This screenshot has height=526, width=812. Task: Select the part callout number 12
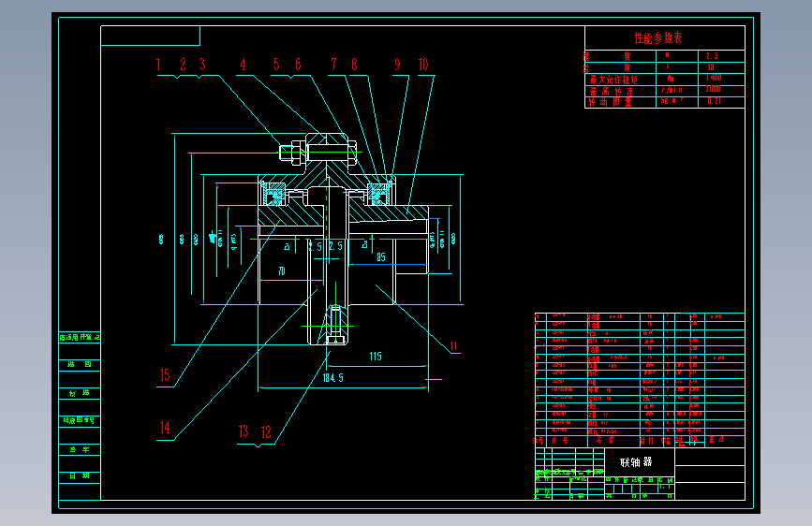tap(266, 431)
